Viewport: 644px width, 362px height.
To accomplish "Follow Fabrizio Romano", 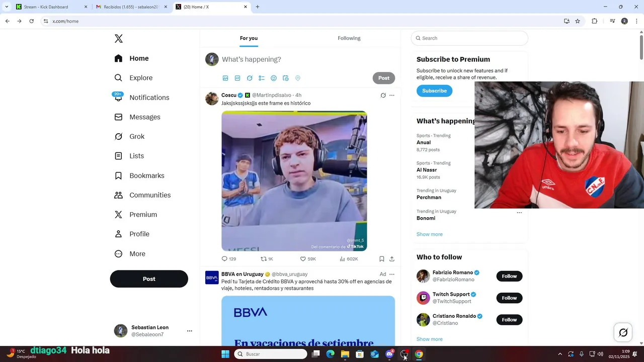I will click(x=509, y=276).
